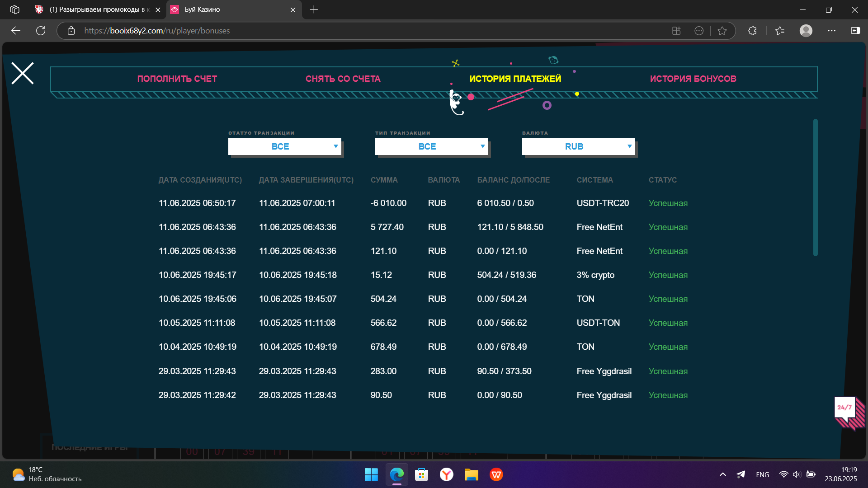Image resolution: width=868 pixels, height=488 pixels.
Task: Switch to the История бонусов tab
Action: (693, 79)
